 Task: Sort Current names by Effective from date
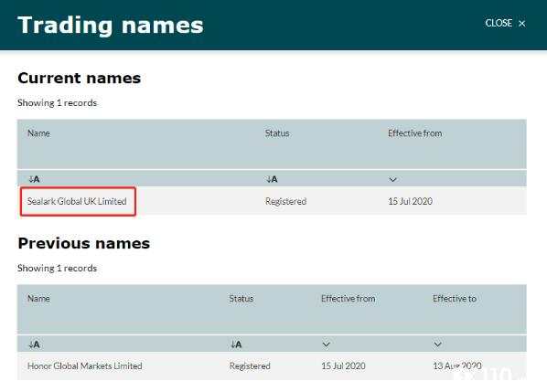pos(392,180)
